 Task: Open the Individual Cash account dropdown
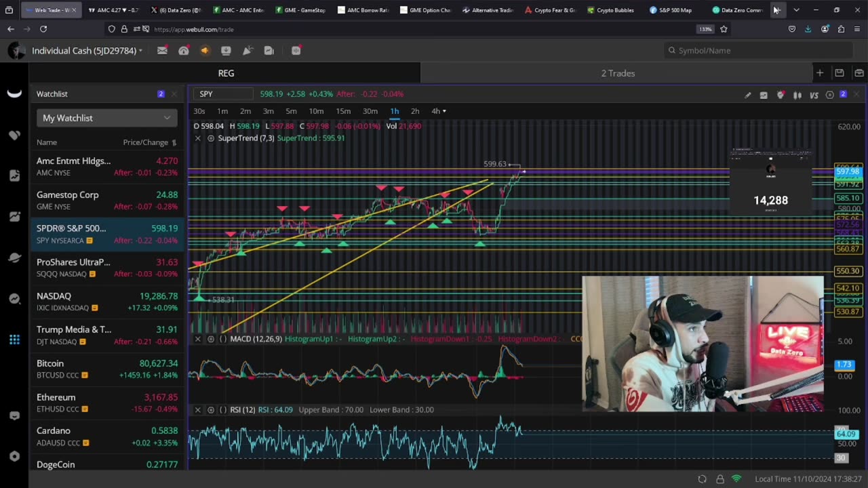click(87, 51)
